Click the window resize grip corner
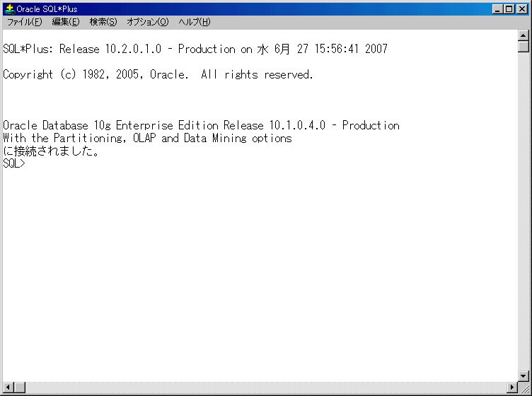 tap(524, 388)
